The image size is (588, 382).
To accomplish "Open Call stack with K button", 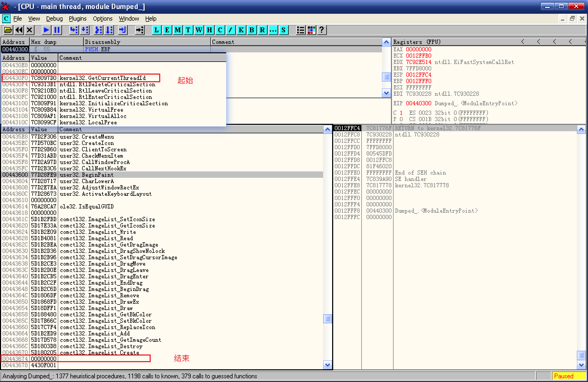I will coord(241,30).
